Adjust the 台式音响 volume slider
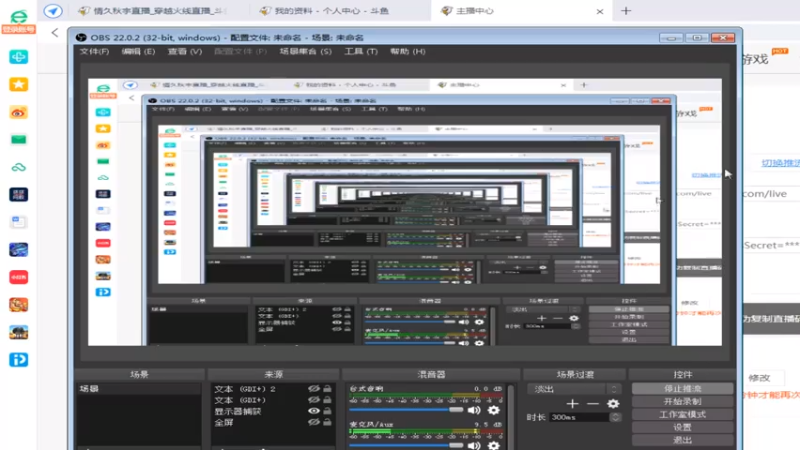 click(x=406, y=410)
